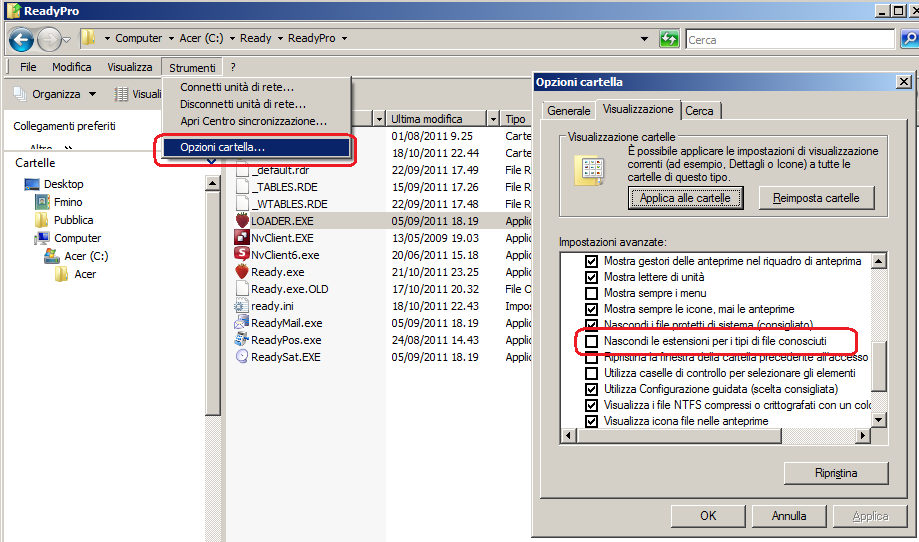Click the Back navigation arrow
The height and width of the screenshot is (542, 919).
coord(22,40)
